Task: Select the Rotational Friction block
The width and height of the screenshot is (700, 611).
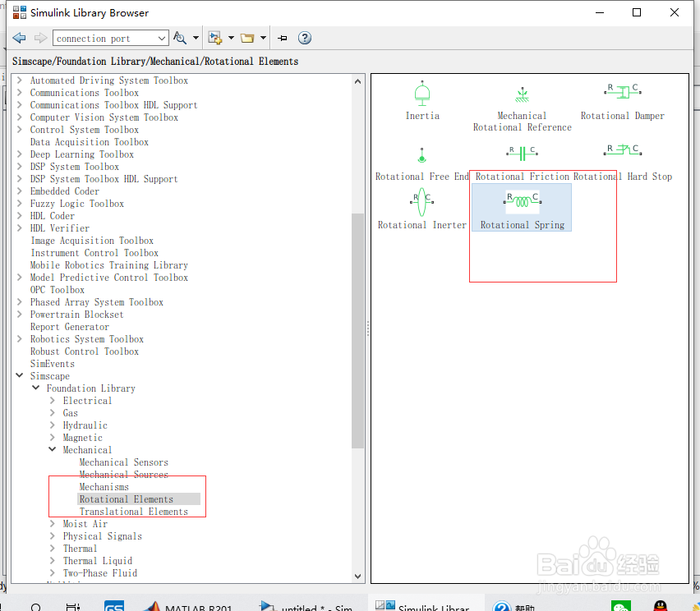Action: point(522,163)
